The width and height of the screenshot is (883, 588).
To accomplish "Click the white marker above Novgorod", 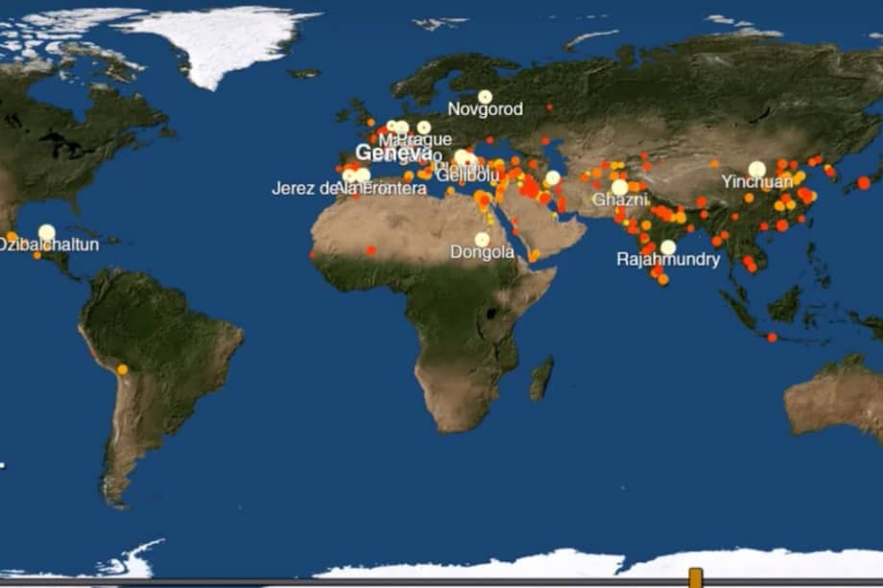I will tap(486, 96).
